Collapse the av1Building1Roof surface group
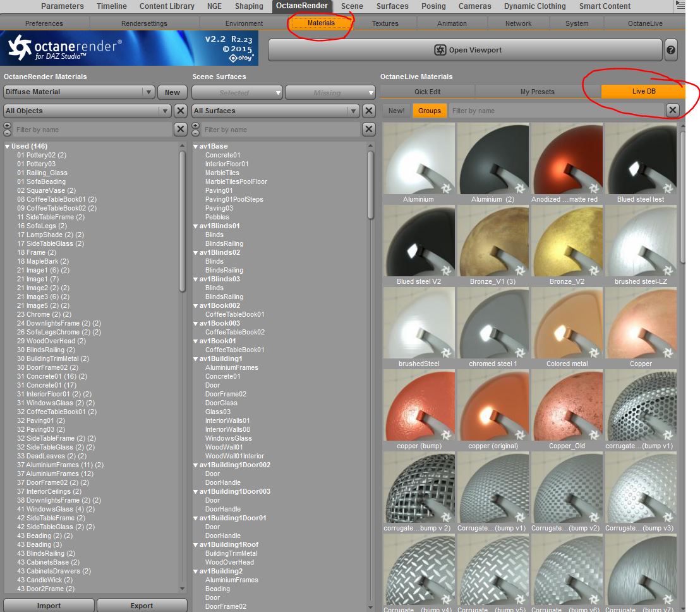 pyautogui.click(x=196, y=544)
